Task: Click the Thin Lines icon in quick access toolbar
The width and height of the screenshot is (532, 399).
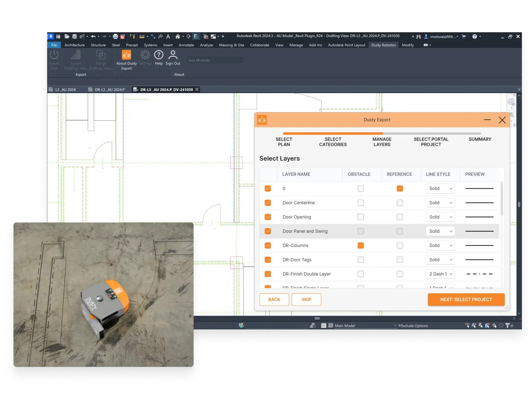Action: [197, 37]
